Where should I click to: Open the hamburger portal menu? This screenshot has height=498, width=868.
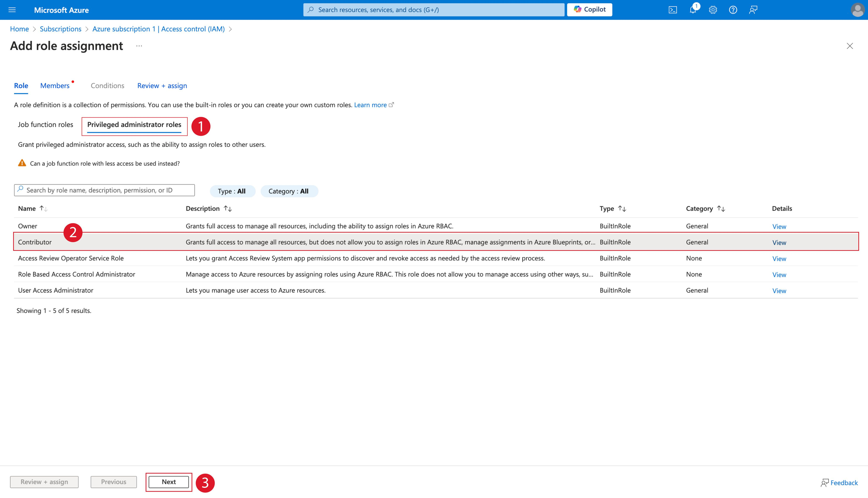(x=12, y=10)
